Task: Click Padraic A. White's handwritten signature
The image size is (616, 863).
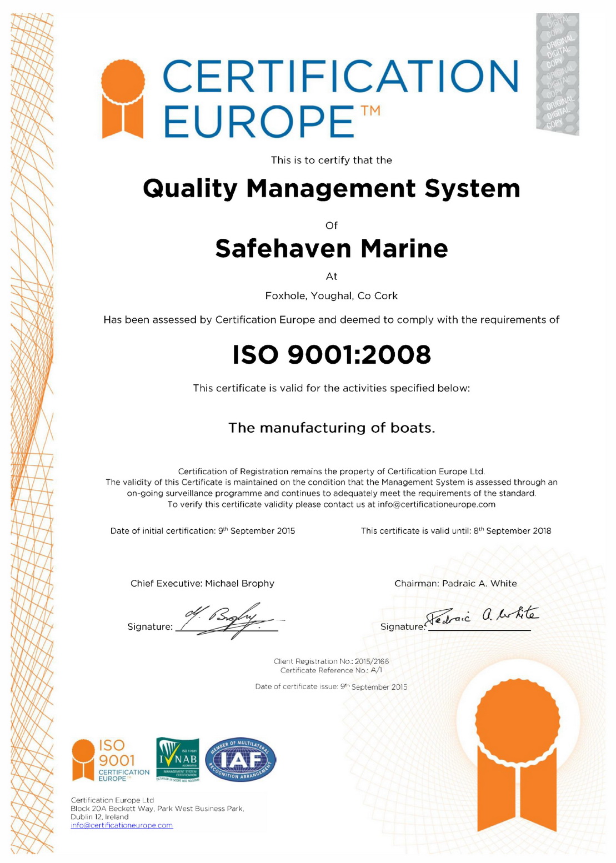Action: pyautogui.click(x=482, y=615)
